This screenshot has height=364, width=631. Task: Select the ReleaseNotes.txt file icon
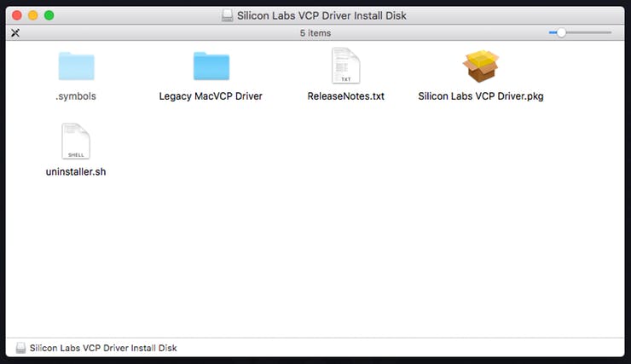[346, 66]
